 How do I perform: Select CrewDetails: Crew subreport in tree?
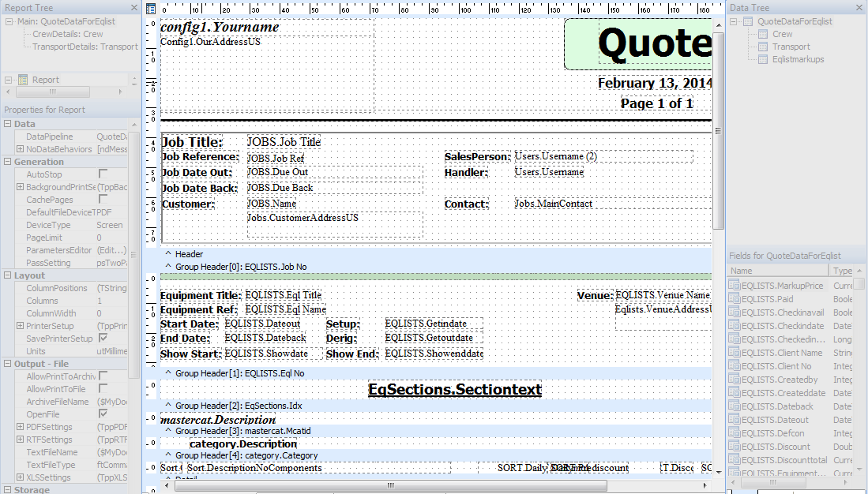(x=67, y=34)
